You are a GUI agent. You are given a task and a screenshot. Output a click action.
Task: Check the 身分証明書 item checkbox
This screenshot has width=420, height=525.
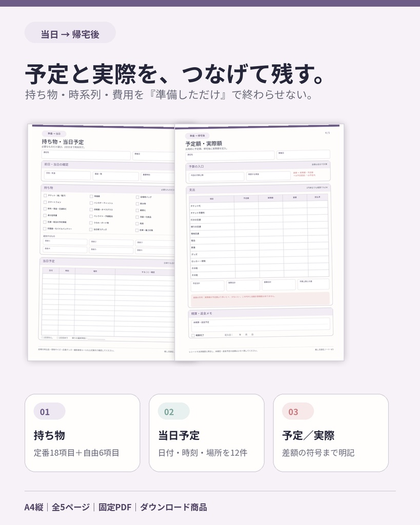45,215
